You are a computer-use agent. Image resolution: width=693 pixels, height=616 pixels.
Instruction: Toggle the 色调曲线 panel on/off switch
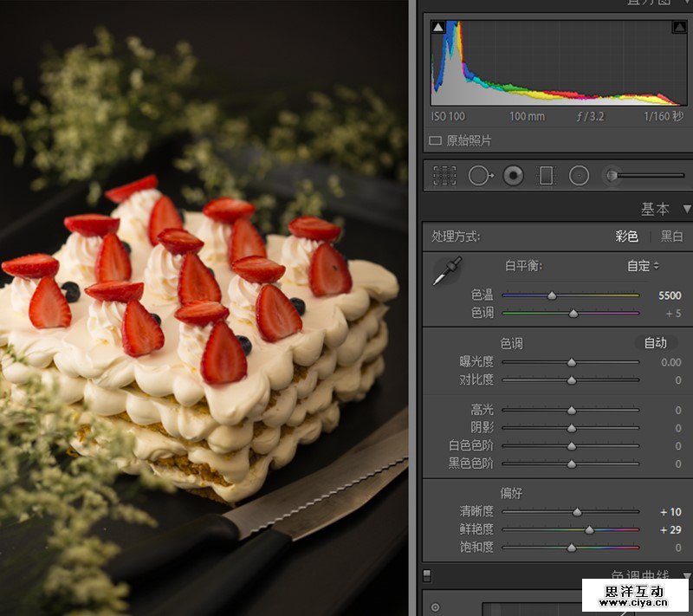point(427,575)
